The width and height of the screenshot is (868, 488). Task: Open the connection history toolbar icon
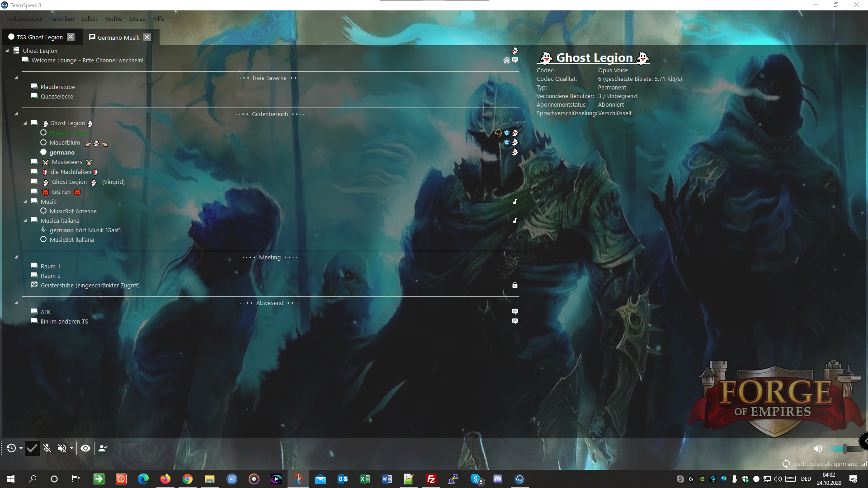coord(11,448)
